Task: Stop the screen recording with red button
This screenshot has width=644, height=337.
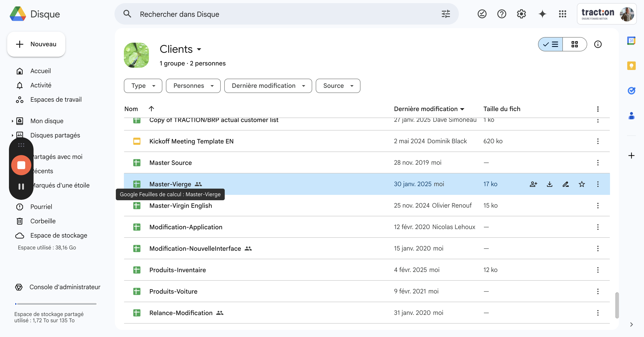Action: tap(21, 165)
